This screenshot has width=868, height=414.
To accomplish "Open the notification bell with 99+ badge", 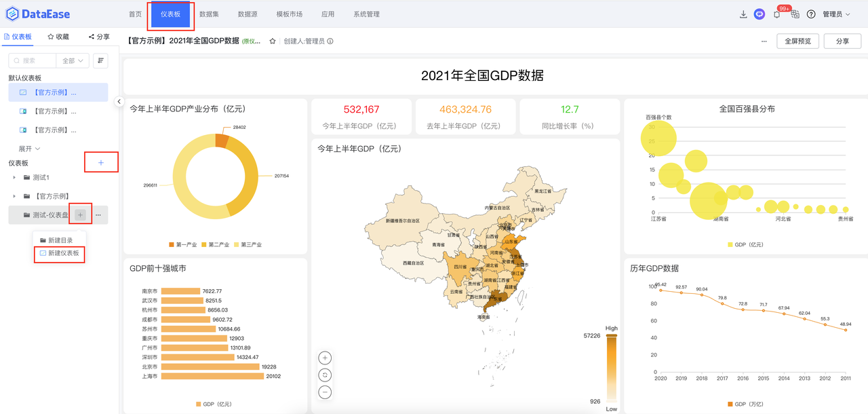I will click(x=776, y=14).
